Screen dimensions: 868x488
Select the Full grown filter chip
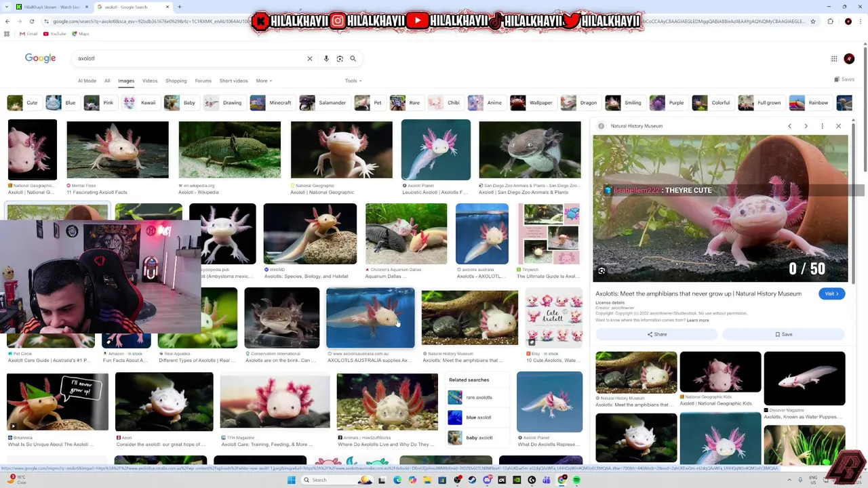760,103
